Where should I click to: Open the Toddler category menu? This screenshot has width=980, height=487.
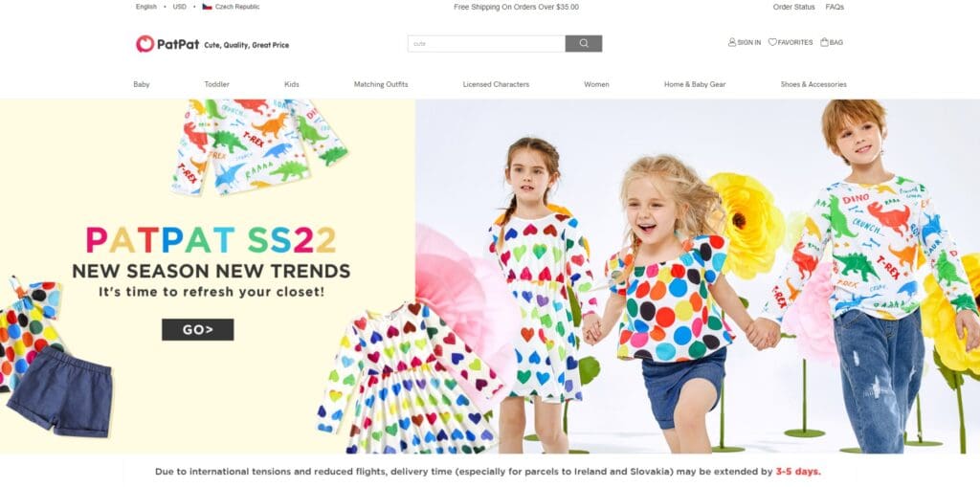tap(217, 84)
